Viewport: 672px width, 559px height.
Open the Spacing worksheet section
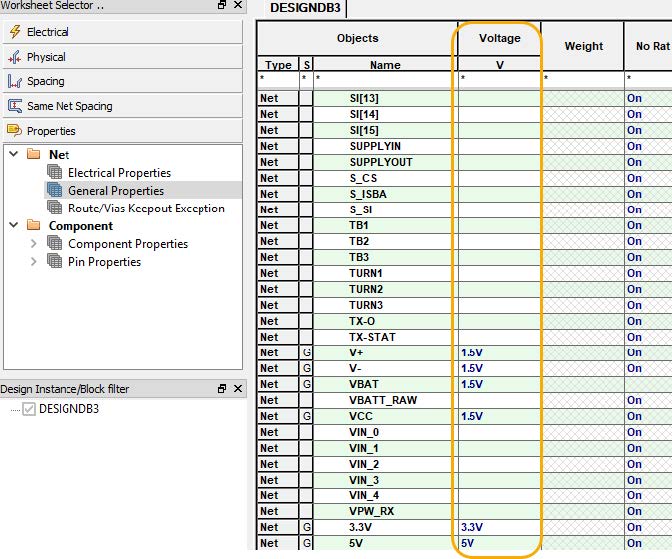(x=123, y=81)
